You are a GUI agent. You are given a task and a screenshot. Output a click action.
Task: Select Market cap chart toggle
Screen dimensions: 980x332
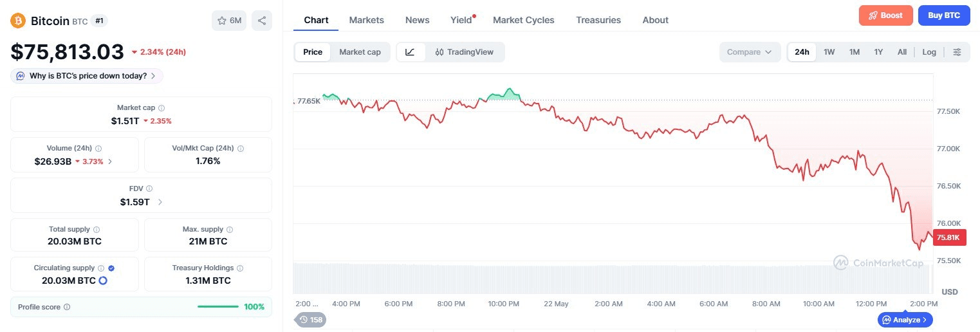[360, 52]
